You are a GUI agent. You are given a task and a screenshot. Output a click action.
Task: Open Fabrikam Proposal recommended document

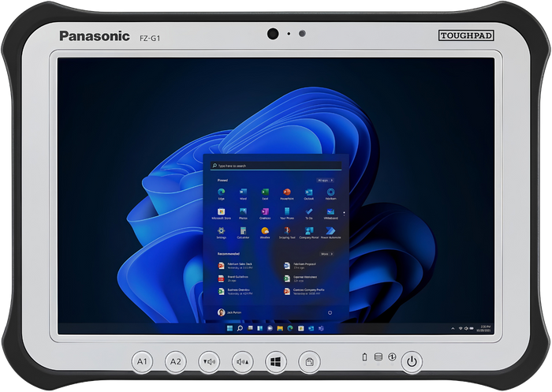click(x=300, y=266)
